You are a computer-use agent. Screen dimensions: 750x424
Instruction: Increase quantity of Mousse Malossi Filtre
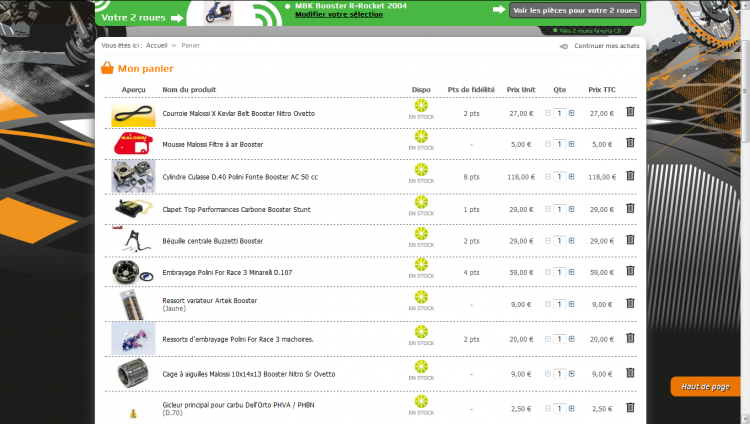click(572, 144)
